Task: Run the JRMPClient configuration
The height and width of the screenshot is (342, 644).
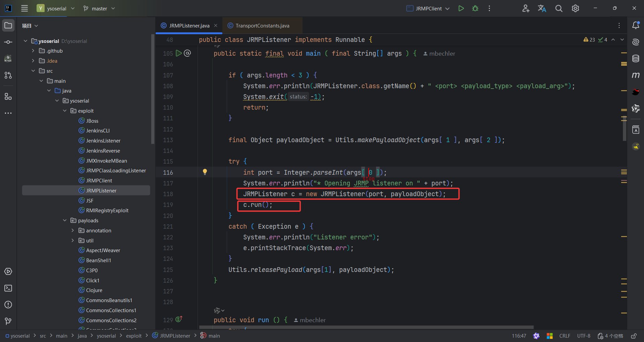Action: coord(461,8)
